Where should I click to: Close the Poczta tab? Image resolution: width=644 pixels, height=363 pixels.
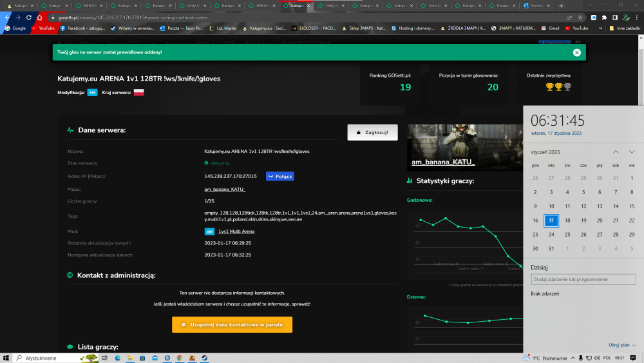pos(548,6)
